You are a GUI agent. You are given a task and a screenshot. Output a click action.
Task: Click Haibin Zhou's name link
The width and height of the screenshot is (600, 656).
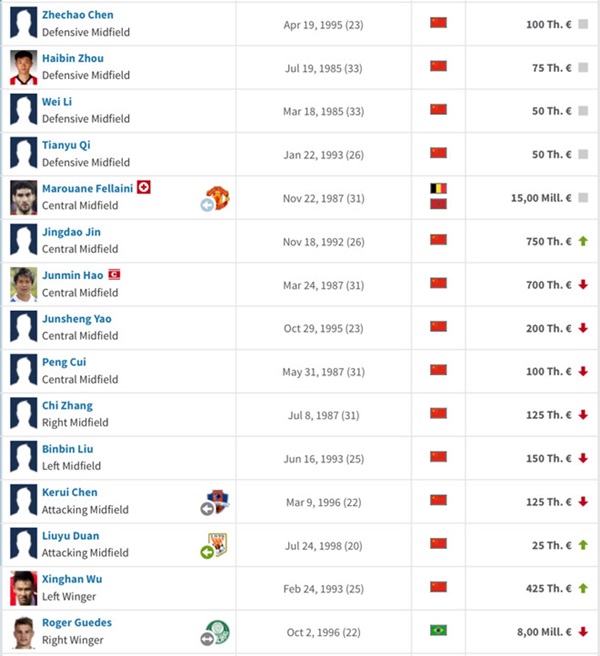72,58
